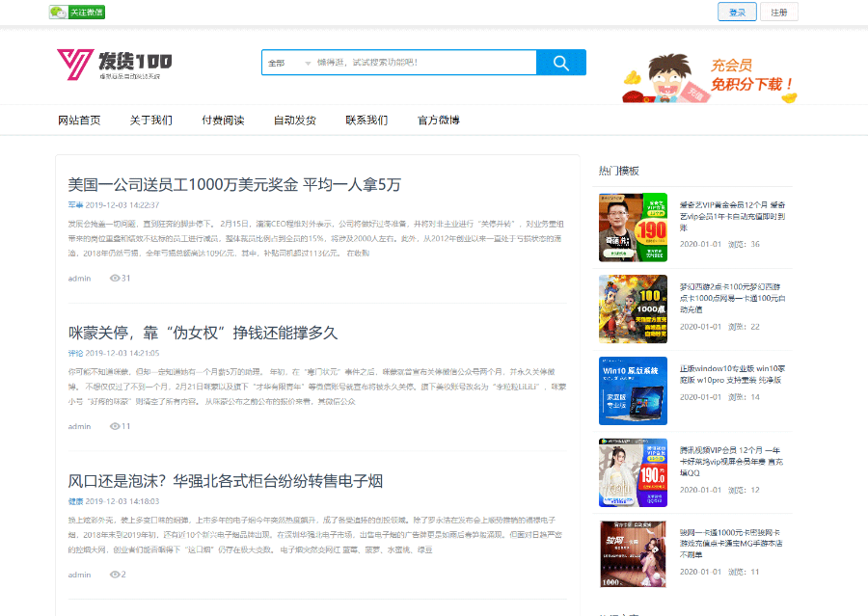
Task: Click the 浏览: 12 count text
Action: tap(744, 490)
